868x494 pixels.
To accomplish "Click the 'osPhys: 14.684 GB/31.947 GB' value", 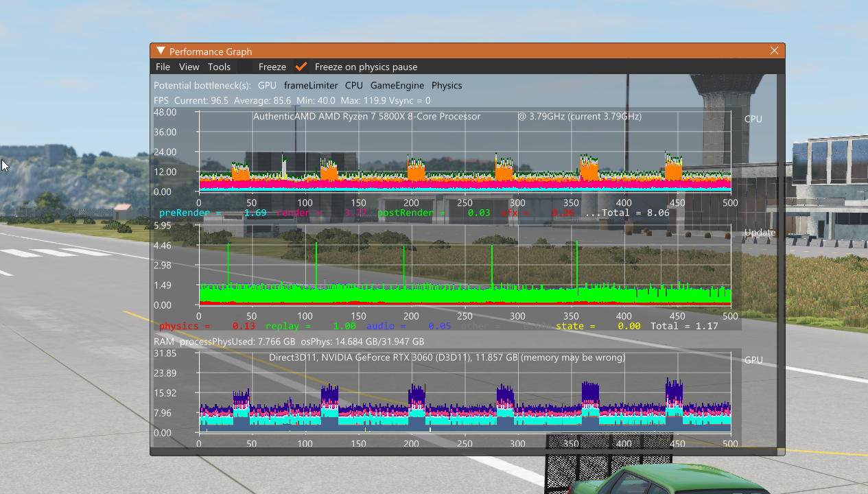I will [362, 342].
